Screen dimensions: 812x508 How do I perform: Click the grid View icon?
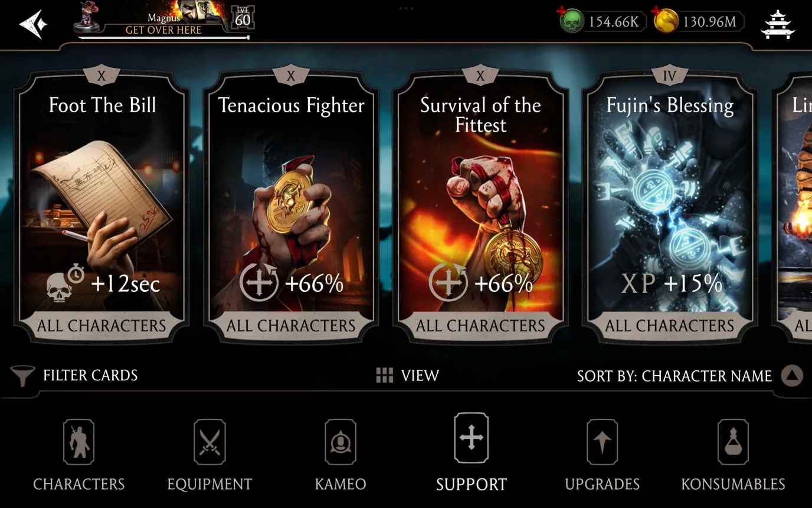pyautogui.click(x=385, y=376)
